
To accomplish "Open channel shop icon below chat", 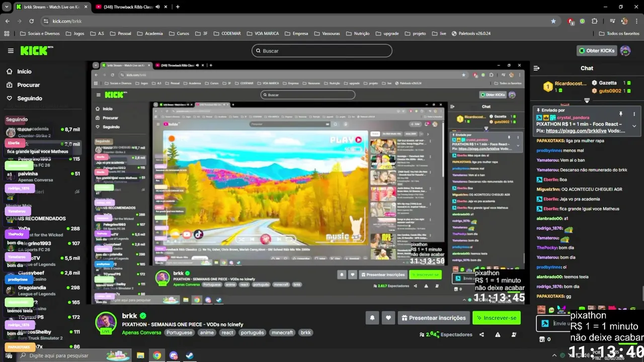I will click(542, 339).
